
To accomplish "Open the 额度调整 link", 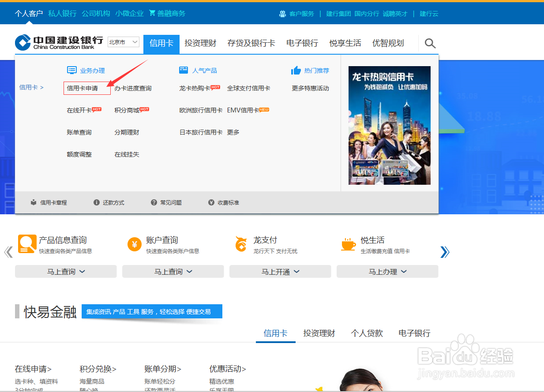I will click(79, 154).
